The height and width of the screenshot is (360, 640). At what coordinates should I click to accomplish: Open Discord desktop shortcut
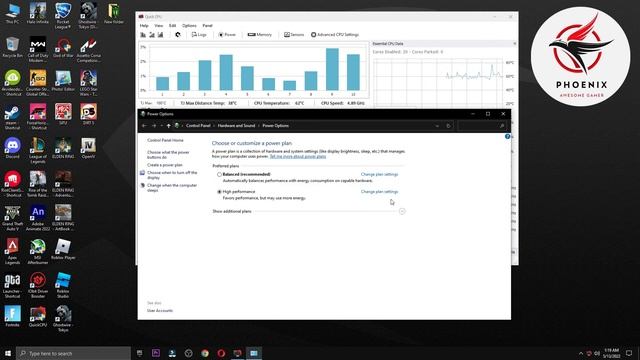click(12, 148)
